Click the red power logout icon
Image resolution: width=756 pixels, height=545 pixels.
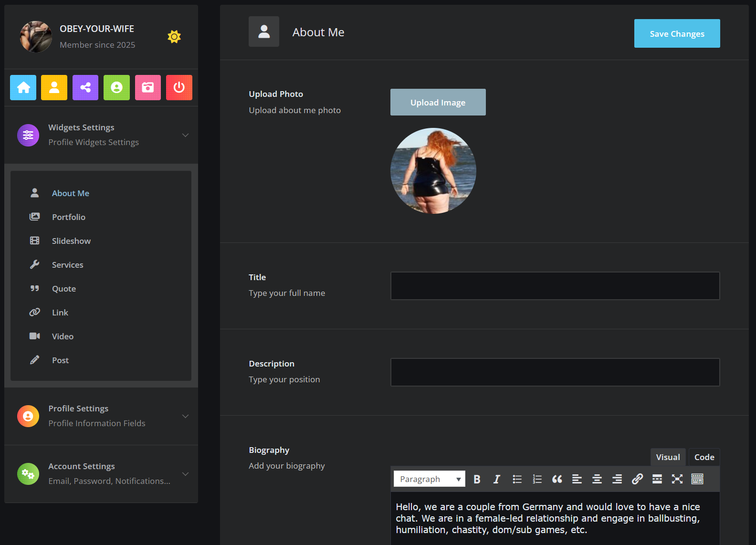coord(179,87)
